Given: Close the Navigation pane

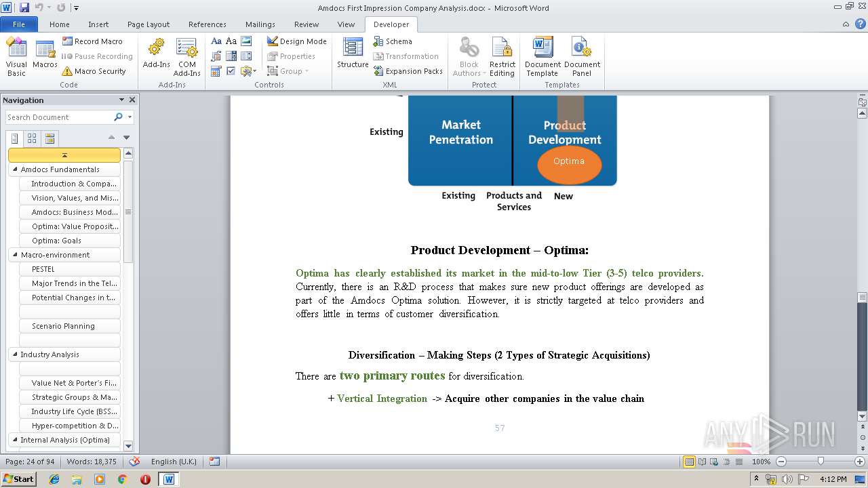Looking at the screenshot, I should 132,100.
